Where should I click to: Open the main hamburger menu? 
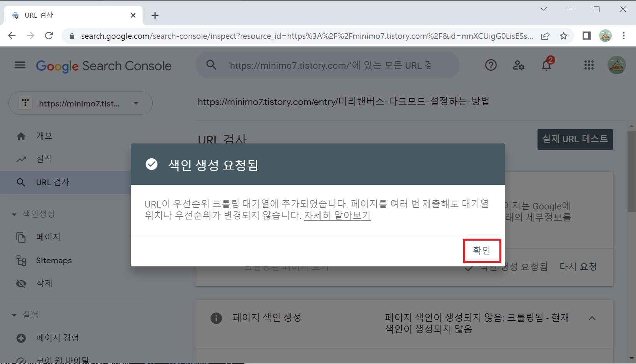tap(20, 65)
